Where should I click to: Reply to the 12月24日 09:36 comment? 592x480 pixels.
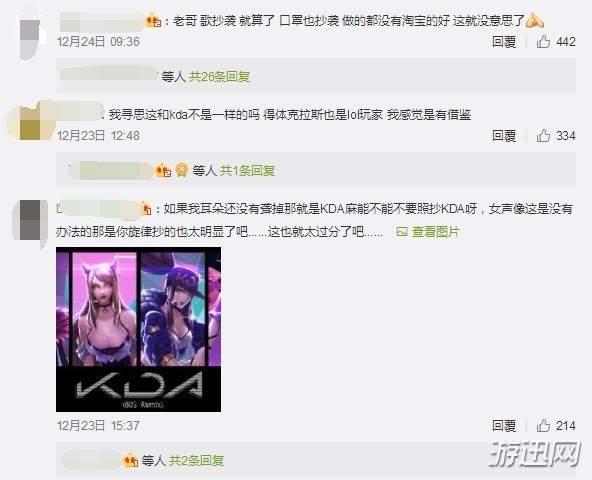point(504,42)
